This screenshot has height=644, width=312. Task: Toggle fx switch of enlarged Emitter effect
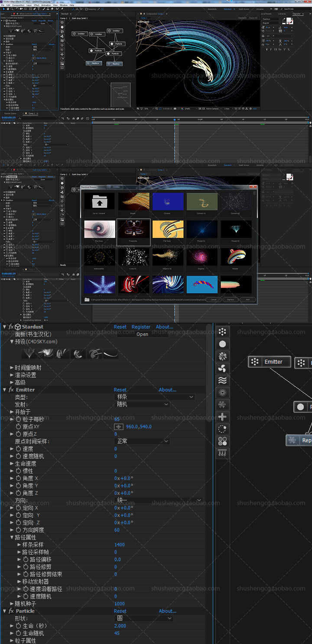pos(11,390)
